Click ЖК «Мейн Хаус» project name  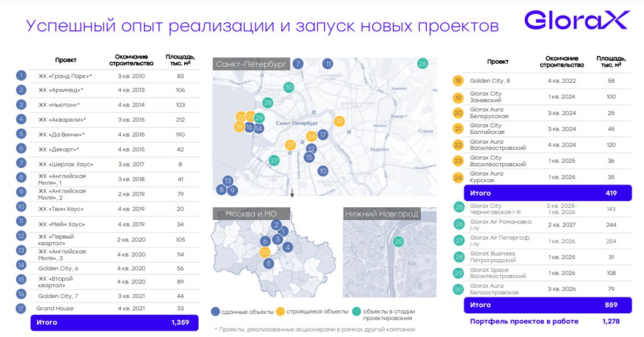[62, 224]
